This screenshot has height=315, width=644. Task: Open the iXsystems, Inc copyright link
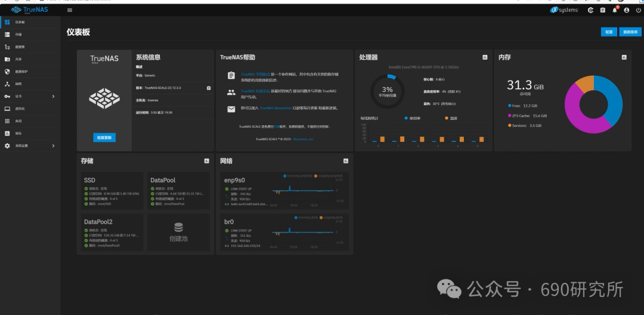pyautogui.click(x=303, y=139)
